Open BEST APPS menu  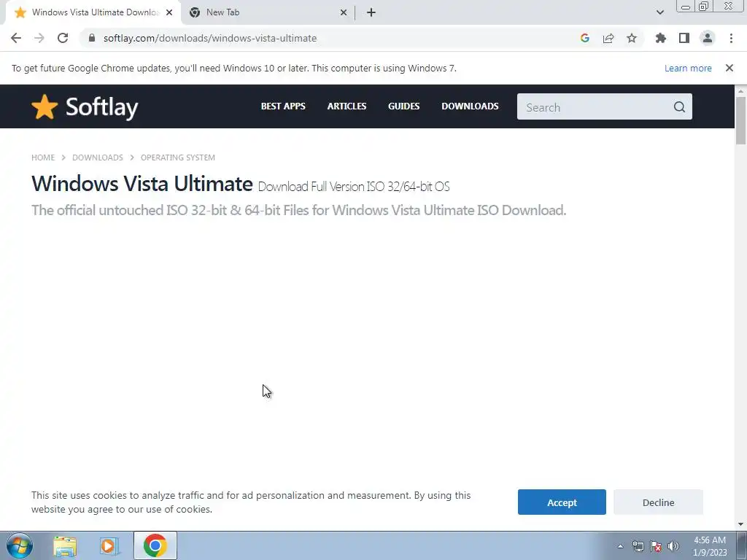[x=283, y=106]
